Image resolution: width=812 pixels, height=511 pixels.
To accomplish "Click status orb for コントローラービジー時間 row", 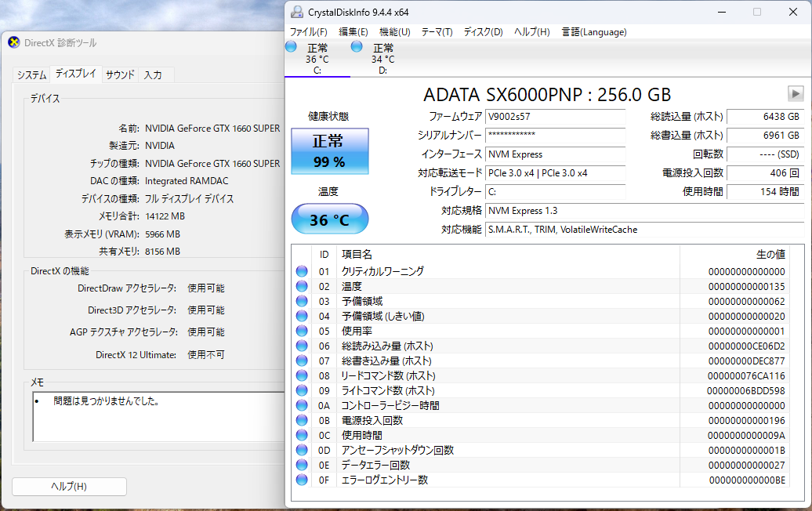I will (x=302, y=405).
